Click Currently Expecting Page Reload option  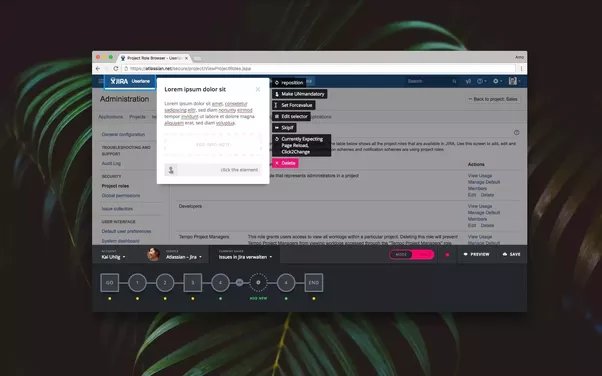pyautogui.click(x=301, y=145)
